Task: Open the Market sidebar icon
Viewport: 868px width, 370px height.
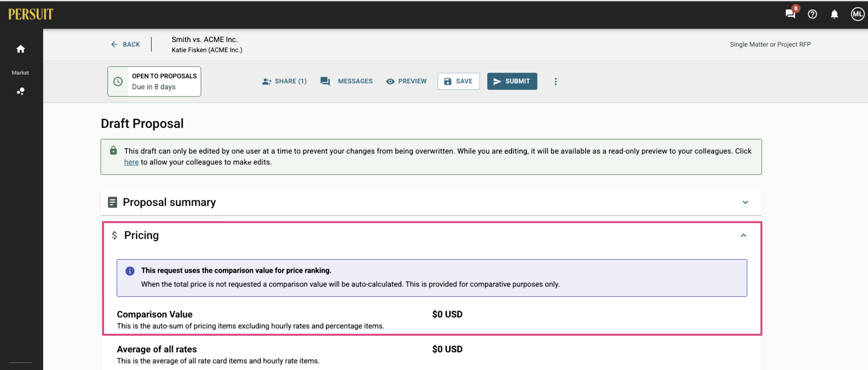Action: click(20, 91)
